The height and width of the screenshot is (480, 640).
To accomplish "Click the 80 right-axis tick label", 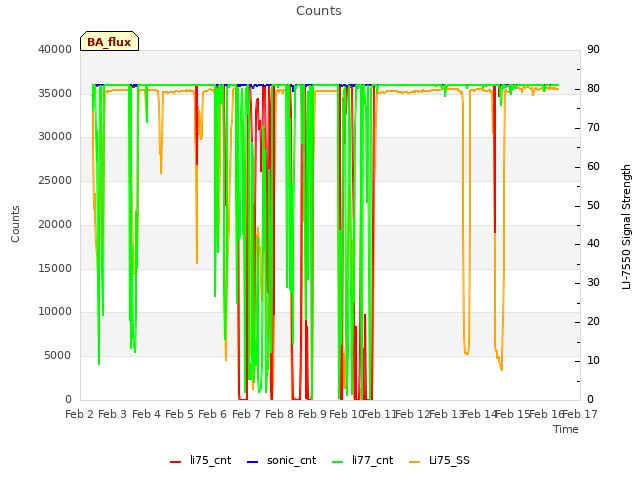I will [593, 89].
